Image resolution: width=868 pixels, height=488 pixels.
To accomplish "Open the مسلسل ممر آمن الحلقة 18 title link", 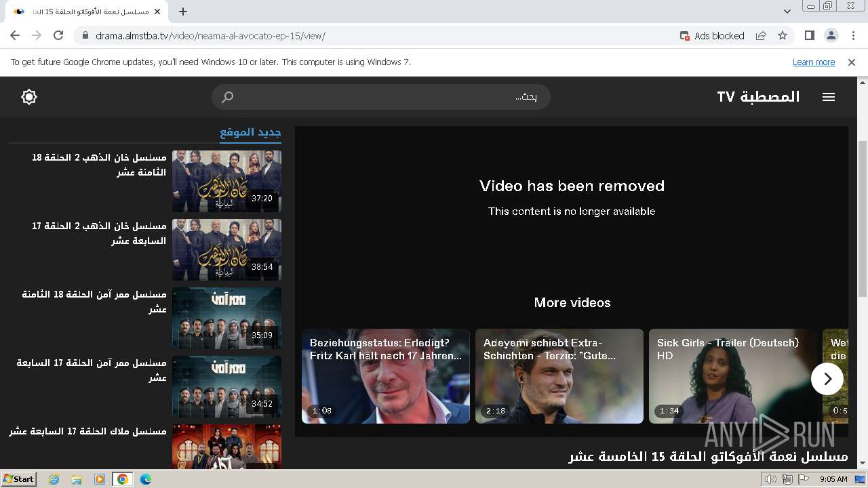I will [x=94, y=302].
